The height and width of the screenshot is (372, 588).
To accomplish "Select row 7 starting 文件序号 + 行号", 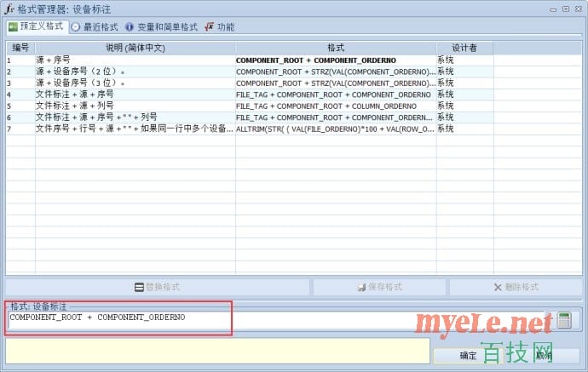I will click(x=135, y=129).
